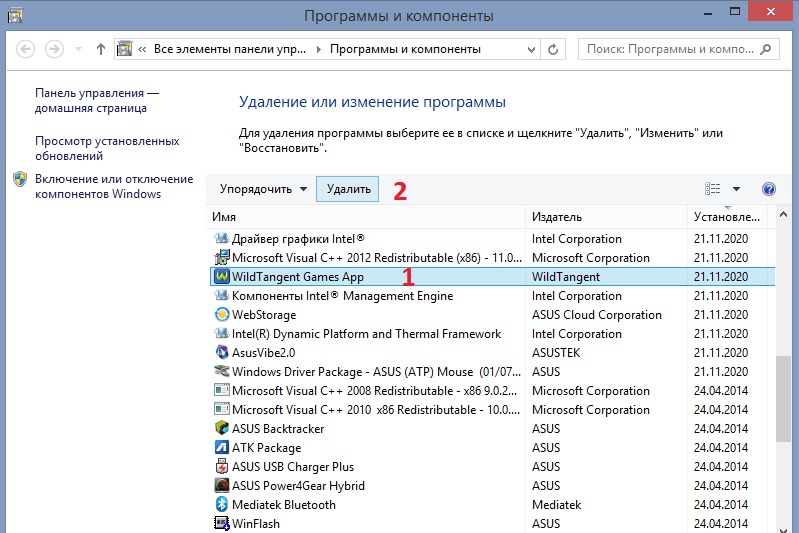The image size is (799, 533).
Task: Click the ASUSTEK publisher cell
Action: [x=556, y=353]
